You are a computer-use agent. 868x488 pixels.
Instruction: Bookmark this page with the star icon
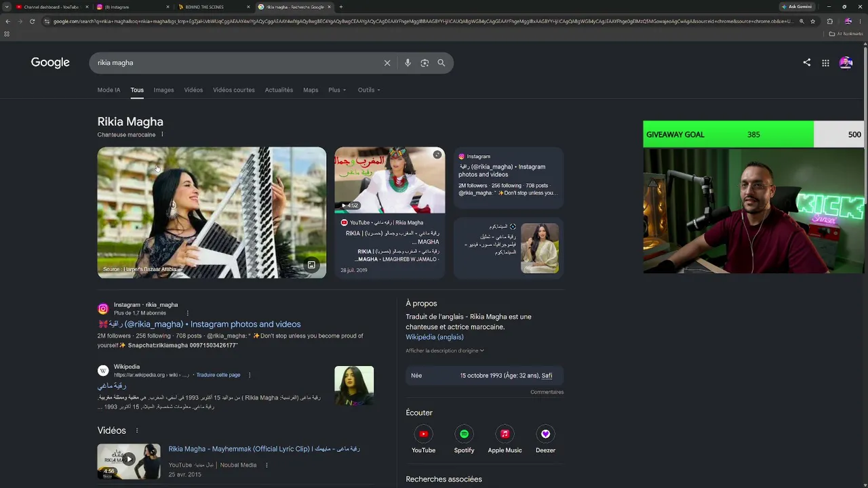(x=812, y=21)
